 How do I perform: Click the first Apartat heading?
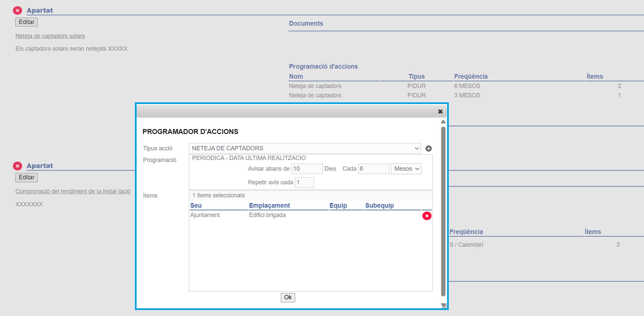coord(40,10)
